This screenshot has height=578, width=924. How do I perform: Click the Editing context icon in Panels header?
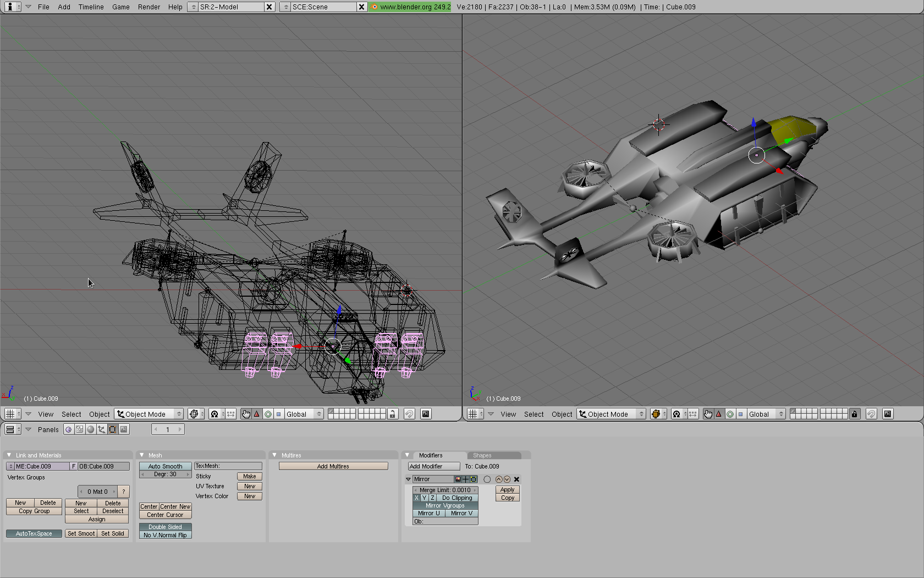pyautogui.click(x=112, y=429)
